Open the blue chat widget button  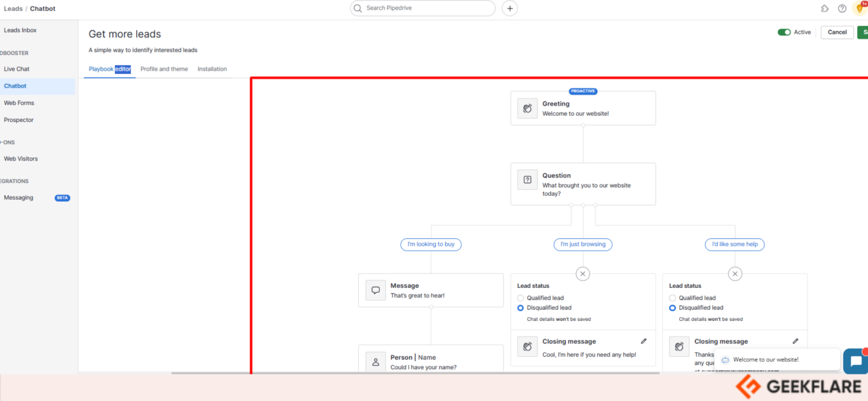point(856,361)
